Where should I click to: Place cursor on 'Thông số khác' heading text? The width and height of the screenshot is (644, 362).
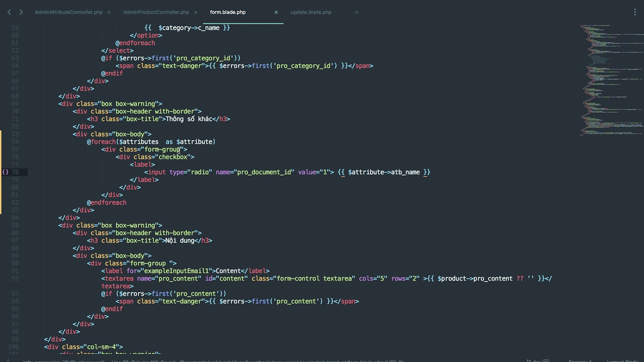click(x=189, y=119)
